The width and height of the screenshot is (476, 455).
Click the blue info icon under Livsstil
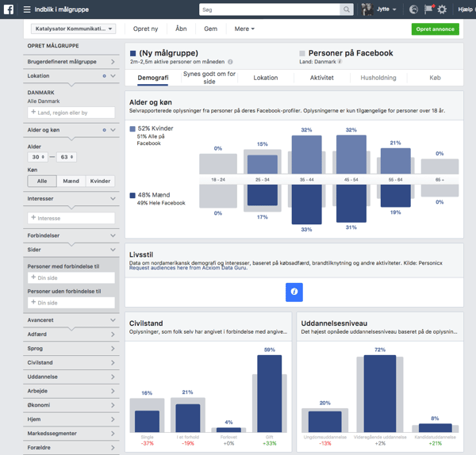tap(294, 292)
